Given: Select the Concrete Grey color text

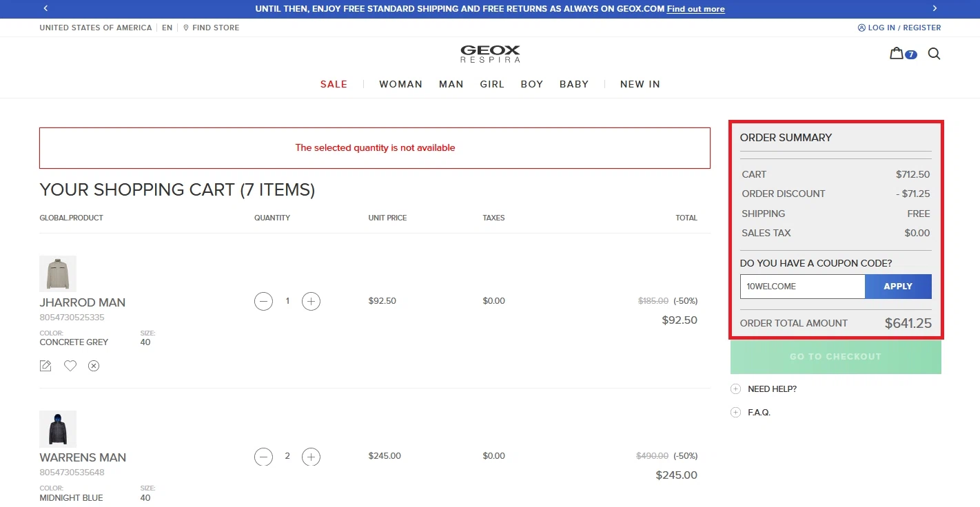Looking at the screenshot, I should tap(74, 342).
